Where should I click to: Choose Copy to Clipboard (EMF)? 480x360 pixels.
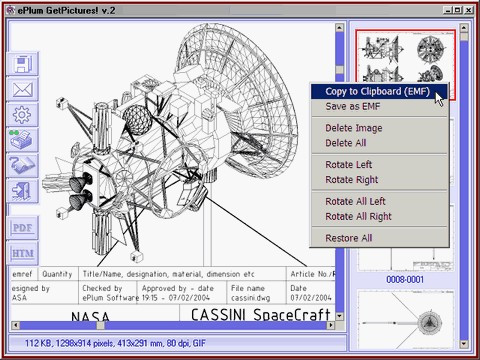click(x=379, y=91)
